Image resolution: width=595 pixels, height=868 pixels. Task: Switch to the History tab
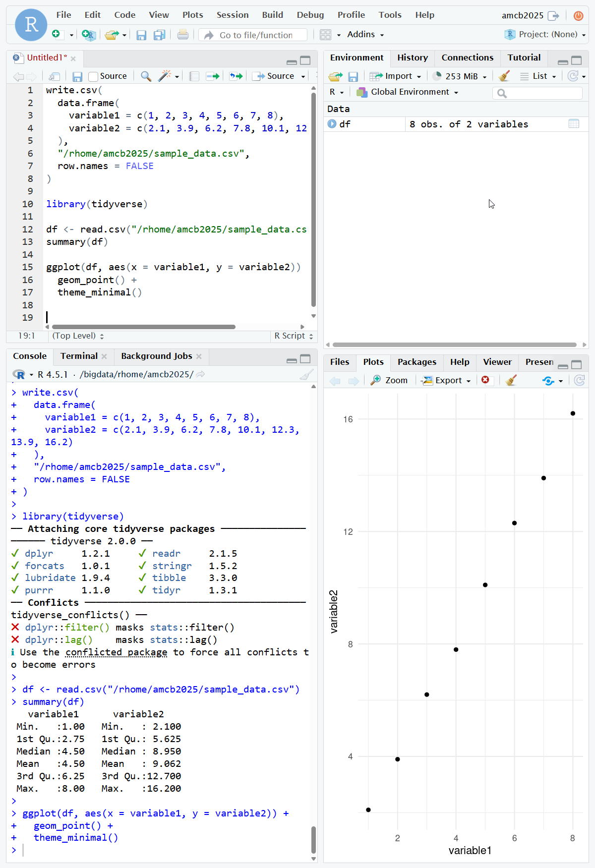(413, 58)
